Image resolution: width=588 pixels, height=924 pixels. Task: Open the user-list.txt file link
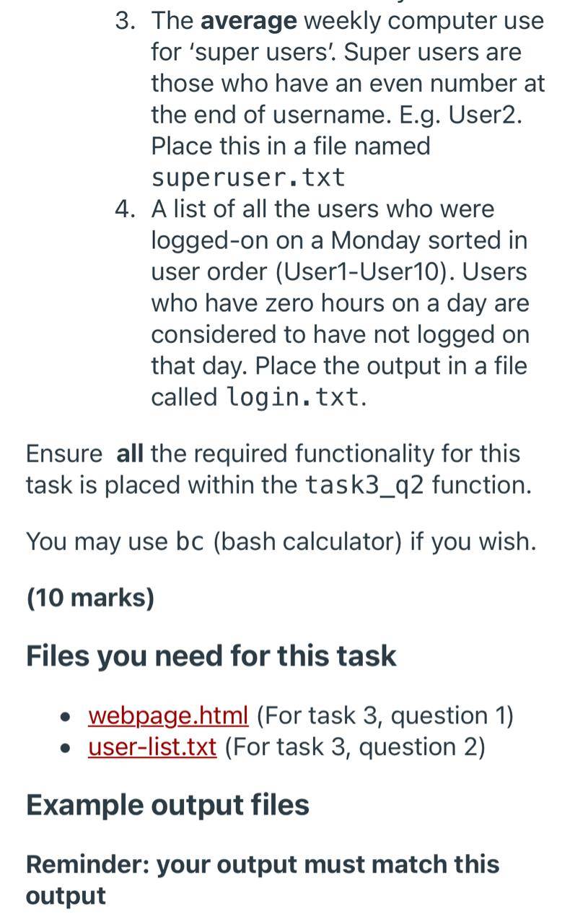click(152, 746)
